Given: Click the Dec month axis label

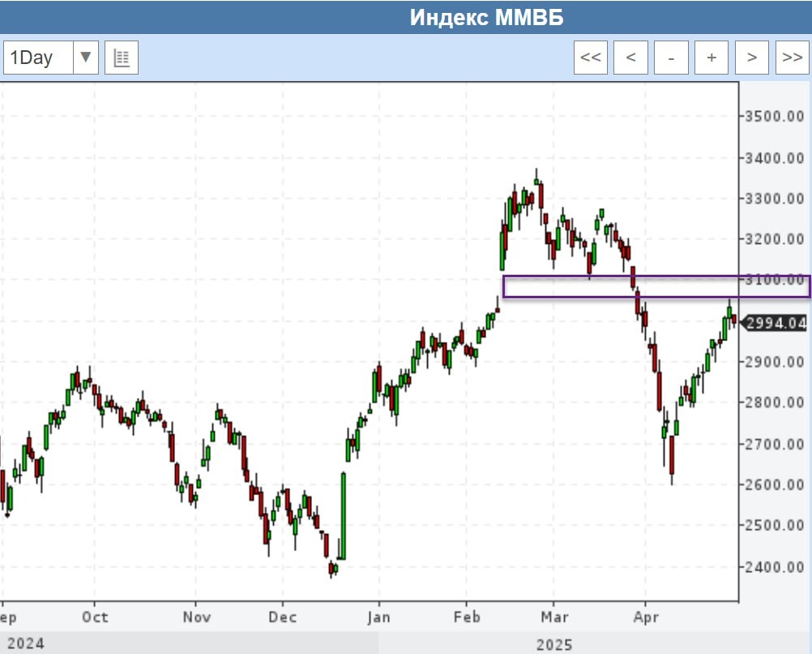Looking at the screenshot, I should click(x=283, y=618).
